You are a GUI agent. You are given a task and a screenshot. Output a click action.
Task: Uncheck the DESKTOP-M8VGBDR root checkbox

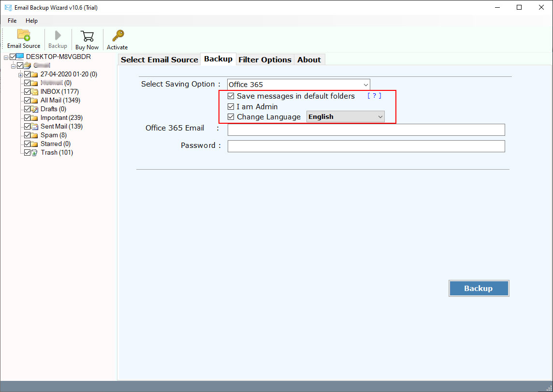13,57
